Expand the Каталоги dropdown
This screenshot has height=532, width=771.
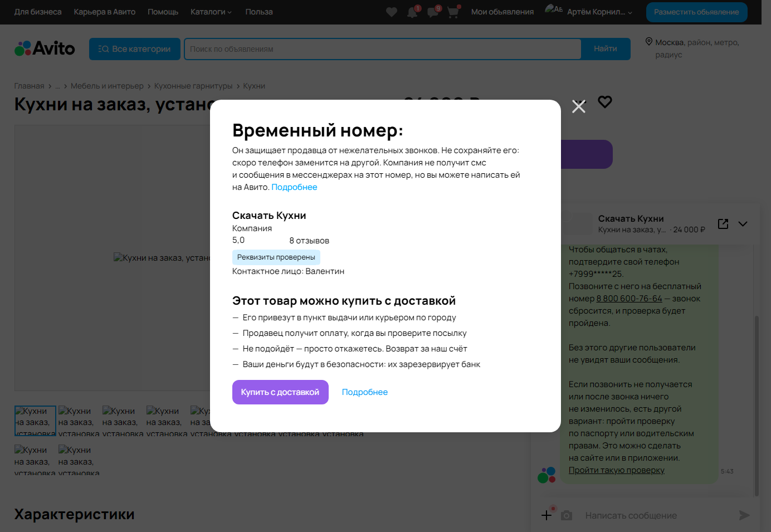point(211,12)
